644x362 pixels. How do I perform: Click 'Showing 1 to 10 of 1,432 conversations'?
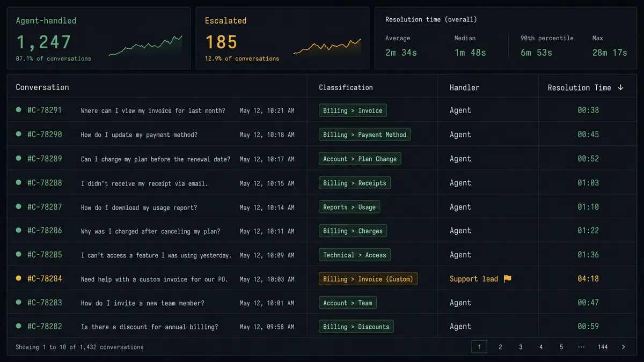pos(79,347)
